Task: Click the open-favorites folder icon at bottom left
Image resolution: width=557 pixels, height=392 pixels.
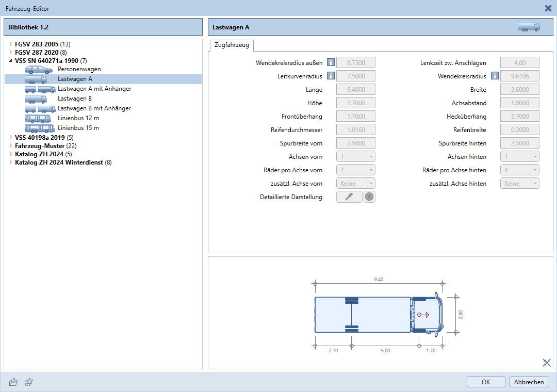Action: click(14, 382)
